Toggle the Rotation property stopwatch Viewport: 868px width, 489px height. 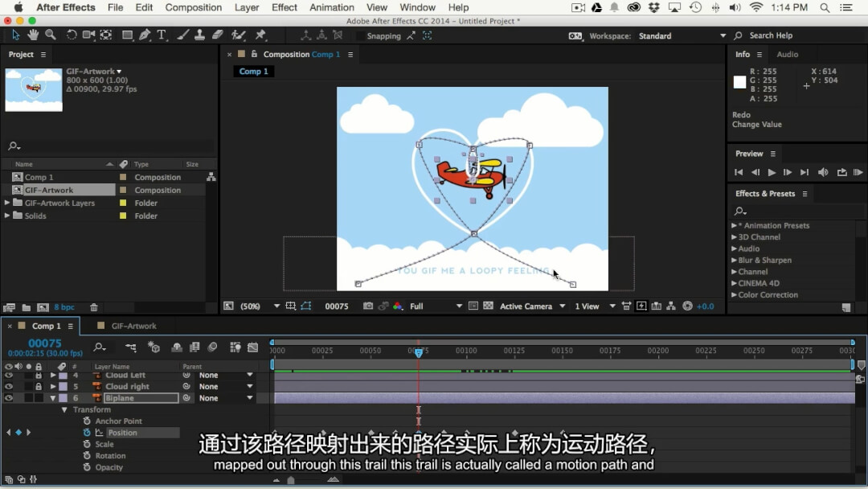coord(87,456)
